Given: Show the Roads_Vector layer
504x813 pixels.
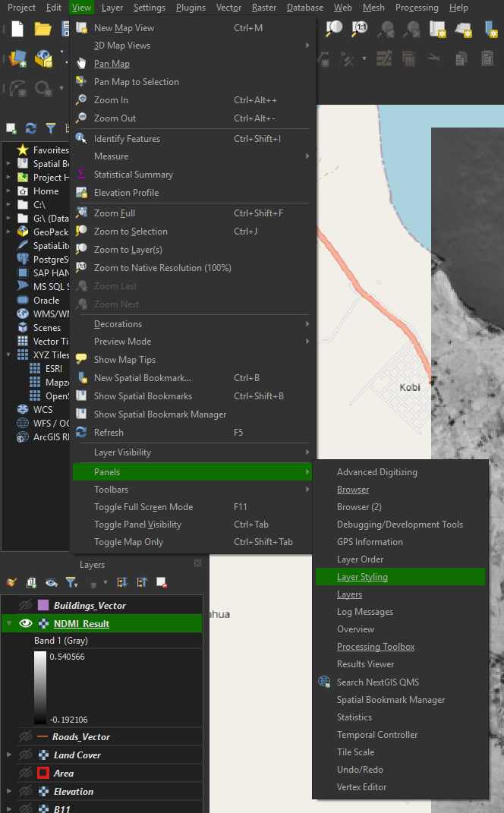Looking at the screenshot, I should tap(26, 736).
